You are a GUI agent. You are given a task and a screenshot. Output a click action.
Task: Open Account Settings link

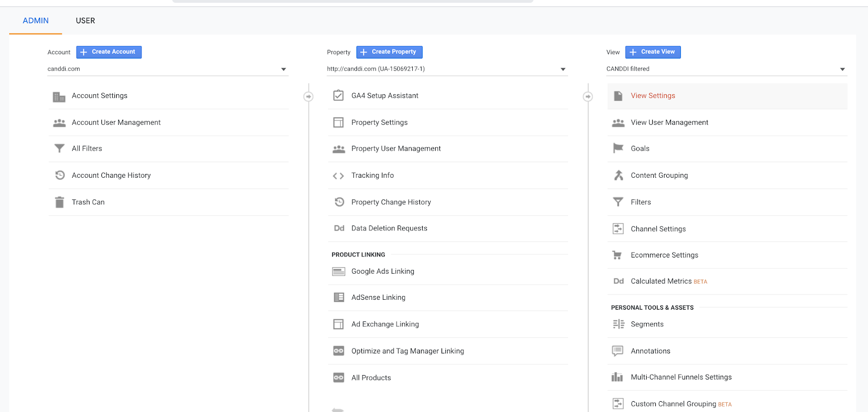[x=99, y=95]
